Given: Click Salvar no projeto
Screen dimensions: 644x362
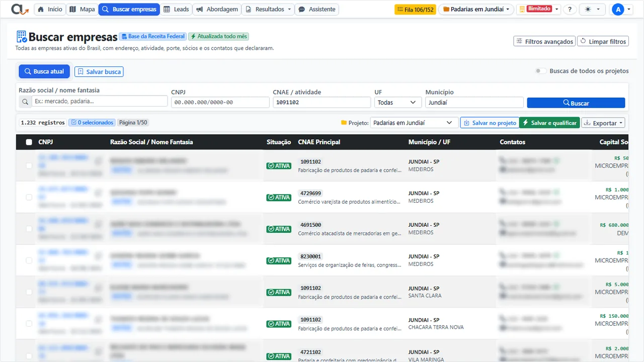Looking at the screenshot, I should click(490, 123).
